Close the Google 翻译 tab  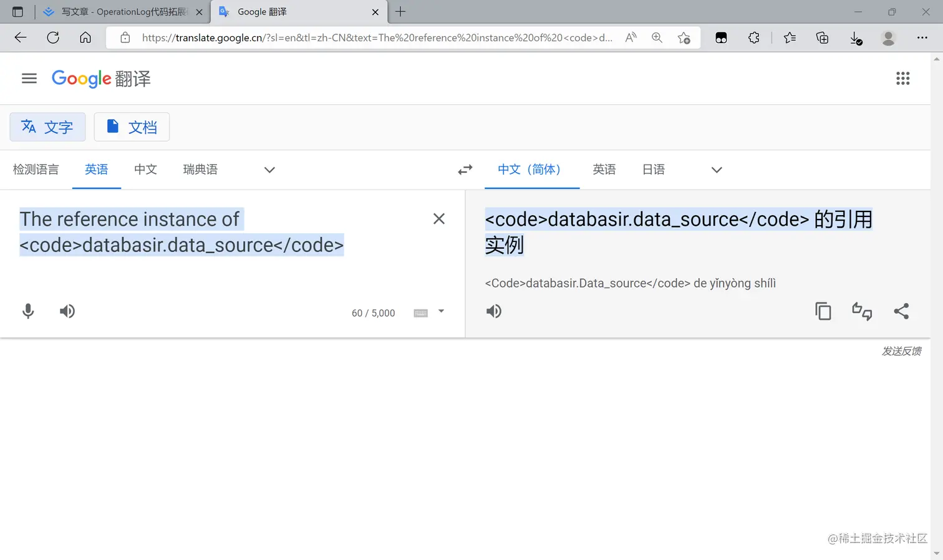375,12
